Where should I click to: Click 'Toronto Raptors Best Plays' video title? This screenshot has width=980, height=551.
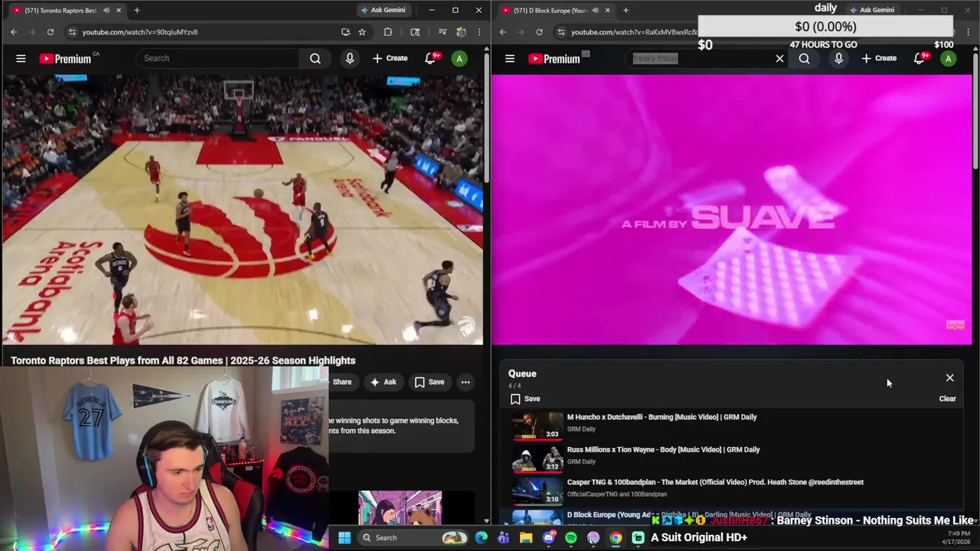click(183, 360)
